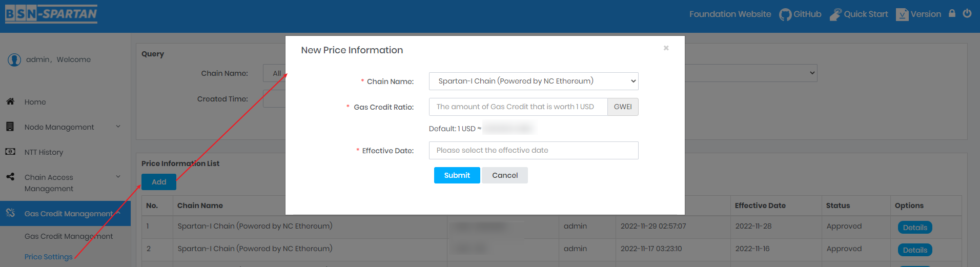The image size is (980, 267).
Task: Click the Node Management building icon
Action: (x=10, y=127)
